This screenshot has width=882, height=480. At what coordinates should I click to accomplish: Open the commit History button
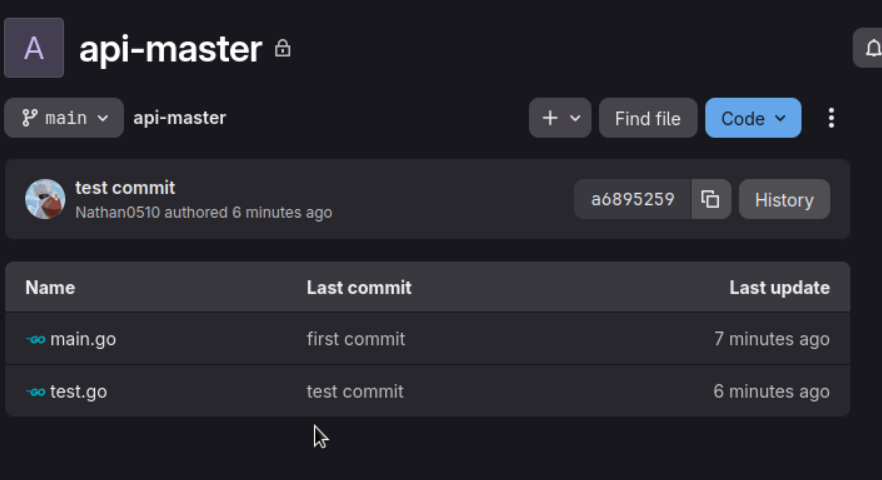pos(783,199)
